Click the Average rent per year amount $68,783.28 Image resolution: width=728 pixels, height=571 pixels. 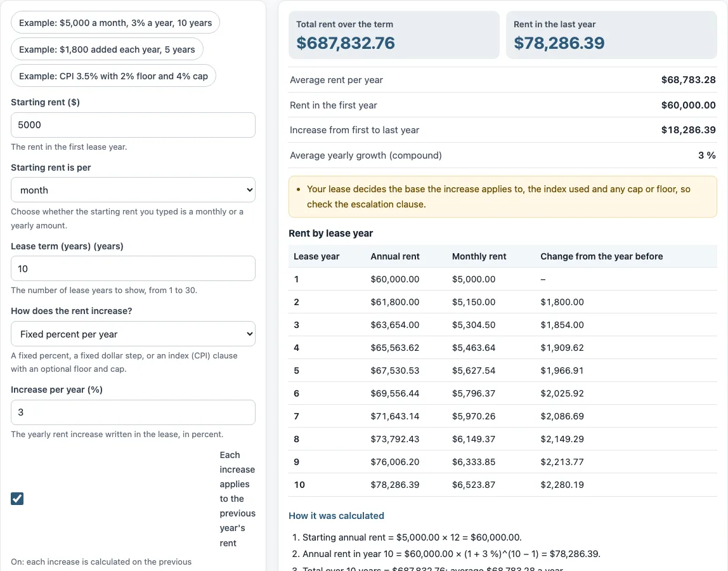(x=689, y=80)
